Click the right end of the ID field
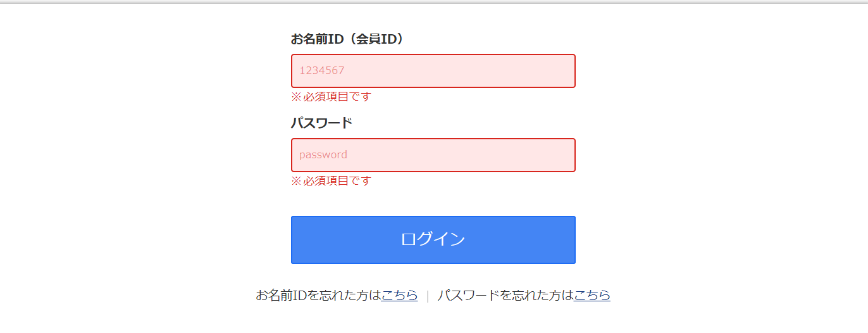The width and height of the screenshot is (868, 333). (566, 71)
